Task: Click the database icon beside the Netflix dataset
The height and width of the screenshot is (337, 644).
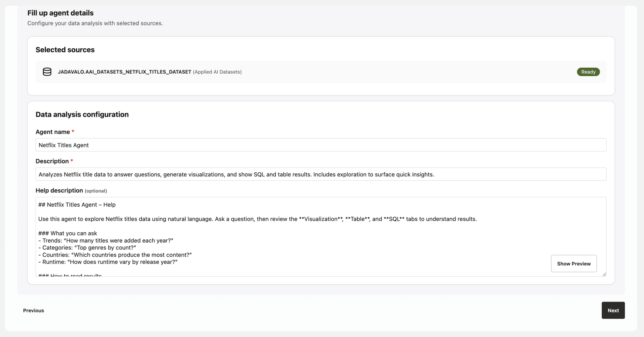Action: 47,72
